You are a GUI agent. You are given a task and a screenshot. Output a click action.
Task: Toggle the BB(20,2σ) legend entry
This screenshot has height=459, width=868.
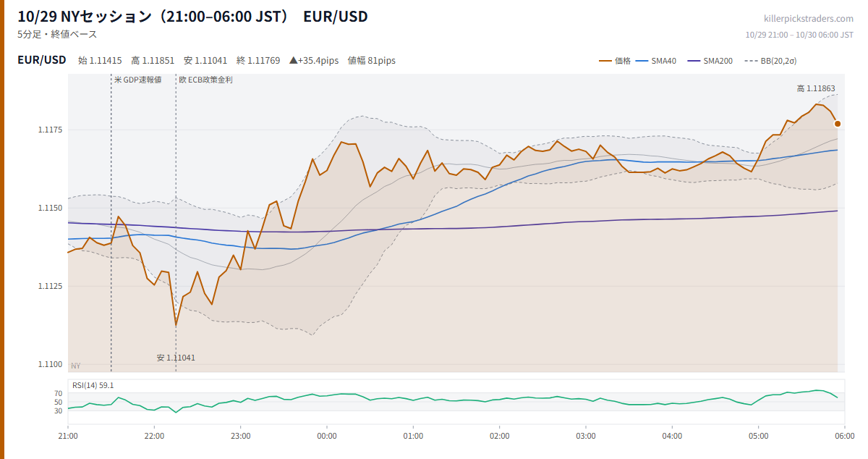point(770,61)
